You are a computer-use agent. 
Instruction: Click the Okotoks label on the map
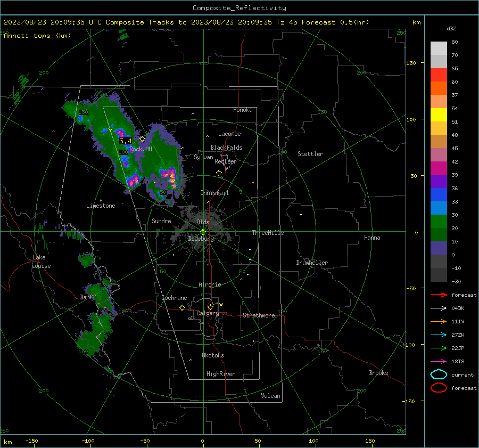point(213,355)
